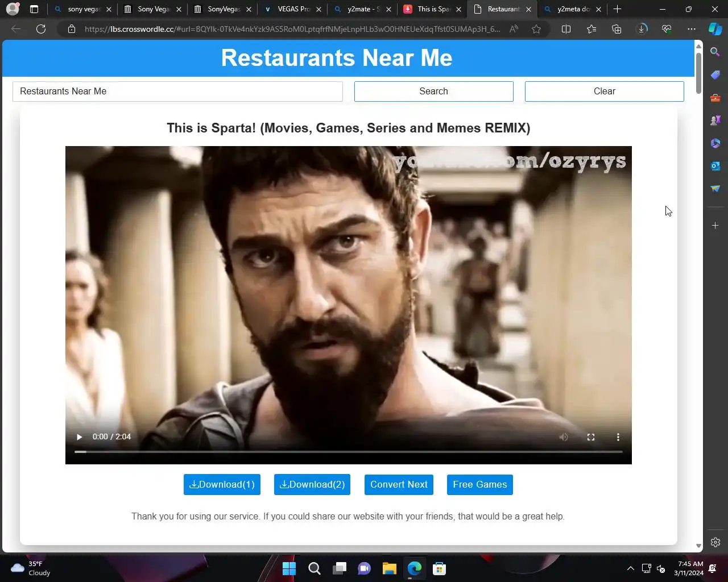Click the video title heading text
The image size is (728, 582).
point(349,128)
